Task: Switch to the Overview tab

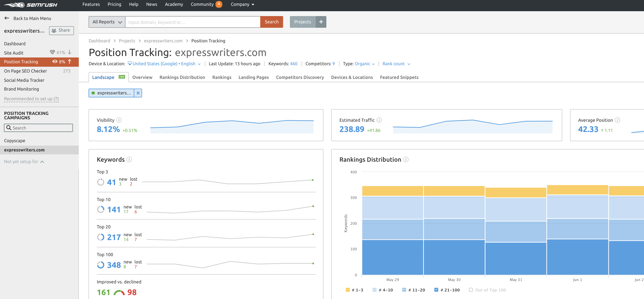Action: coord(142,77)
